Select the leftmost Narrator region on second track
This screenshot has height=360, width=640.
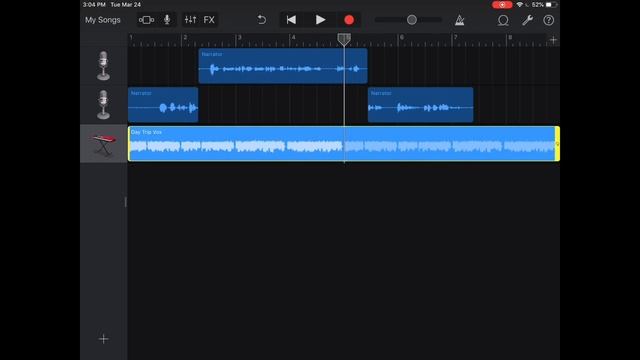[x=163, y=105]
